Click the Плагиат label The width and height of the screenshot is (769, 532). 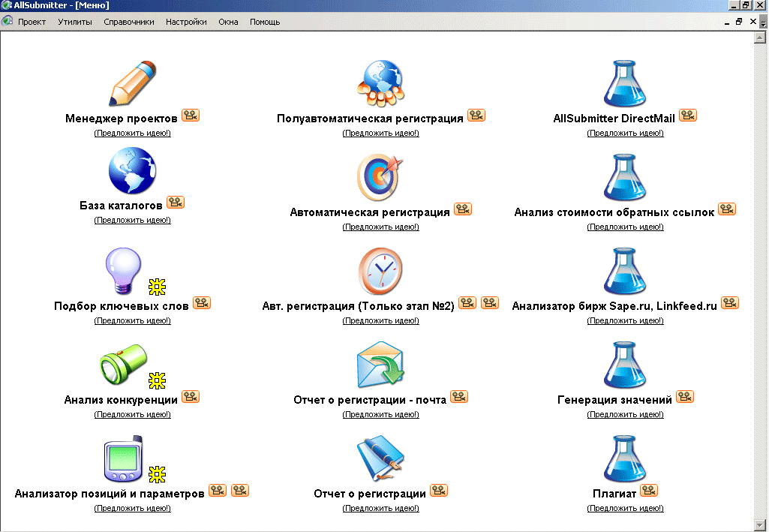click(614, 494)
